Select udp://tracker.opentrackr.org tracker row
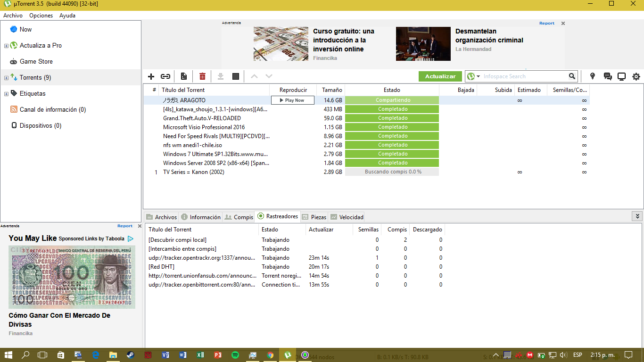This screenshot has width=644, height=362. (296, 258)
